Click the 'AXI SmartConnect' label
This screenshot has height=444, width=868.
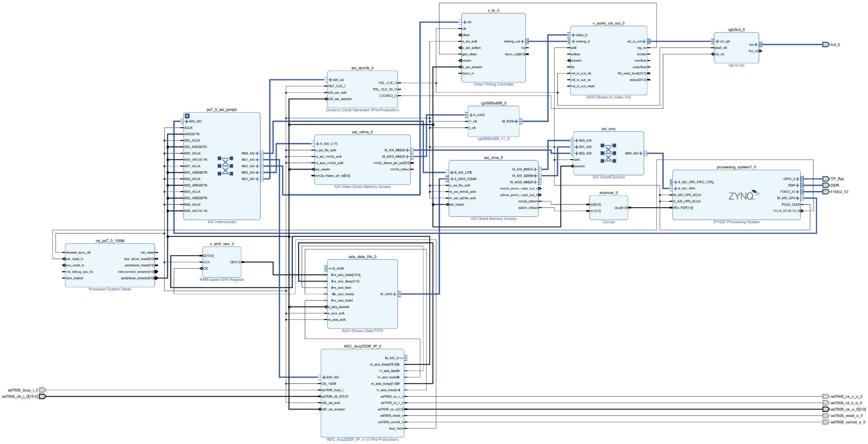point(609,177)
